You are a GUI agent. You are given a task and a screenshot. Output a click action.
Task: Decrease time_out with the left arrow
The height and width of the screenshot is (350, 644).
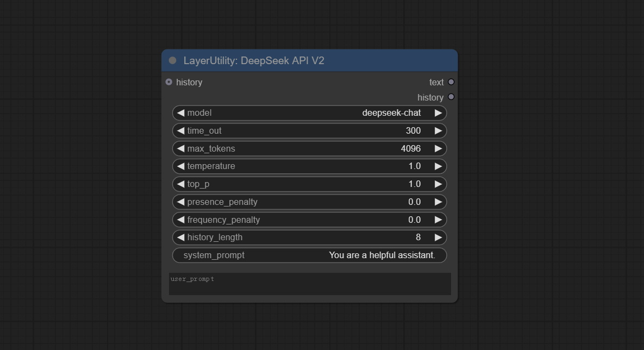[180, 131]
